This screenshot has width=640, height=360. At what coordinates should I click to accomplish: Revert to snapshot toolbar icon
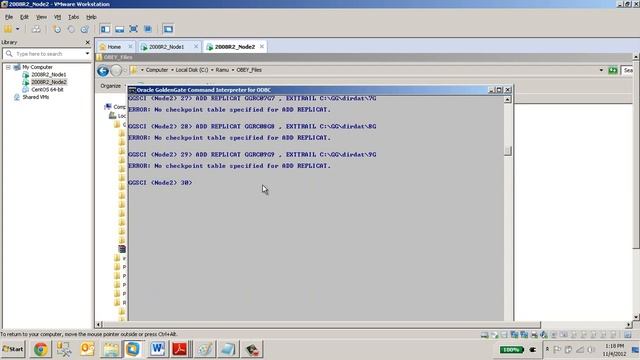(71, 29)
